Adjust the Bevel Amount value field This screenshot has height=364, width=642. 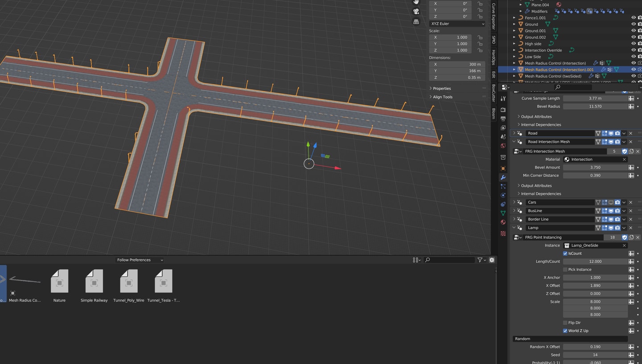(595, 168)
